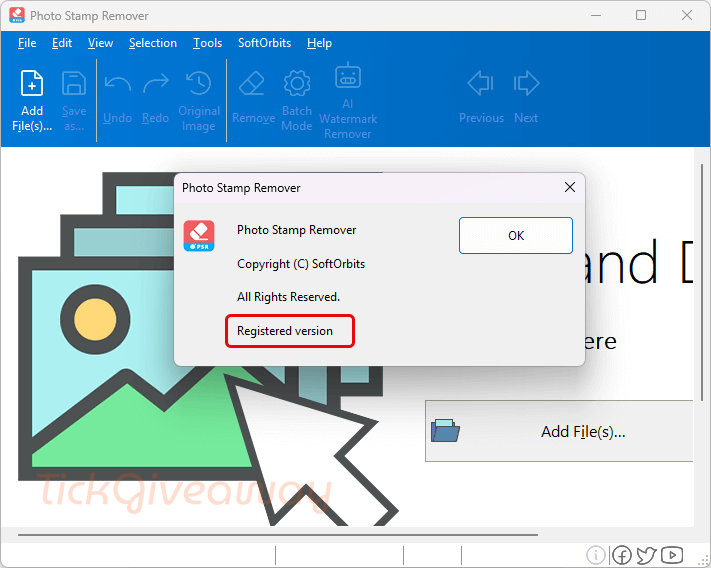Click the Redo arrow icon
The width and height of the screenshot is (711, 568).
pyautogui.click(x=156, y=84)
